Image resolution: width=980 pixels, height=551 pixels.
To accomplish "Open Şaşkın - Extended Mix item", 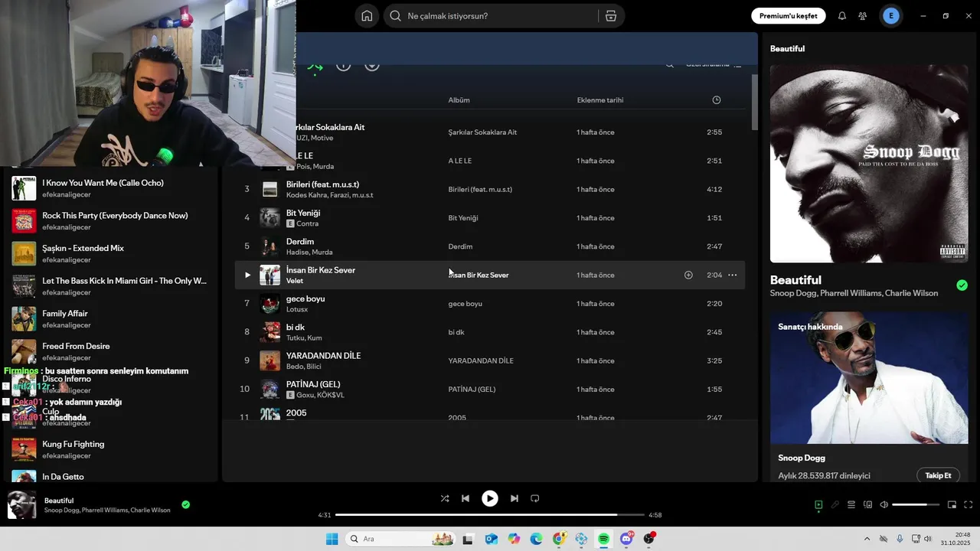I will [x=111, y=253].
